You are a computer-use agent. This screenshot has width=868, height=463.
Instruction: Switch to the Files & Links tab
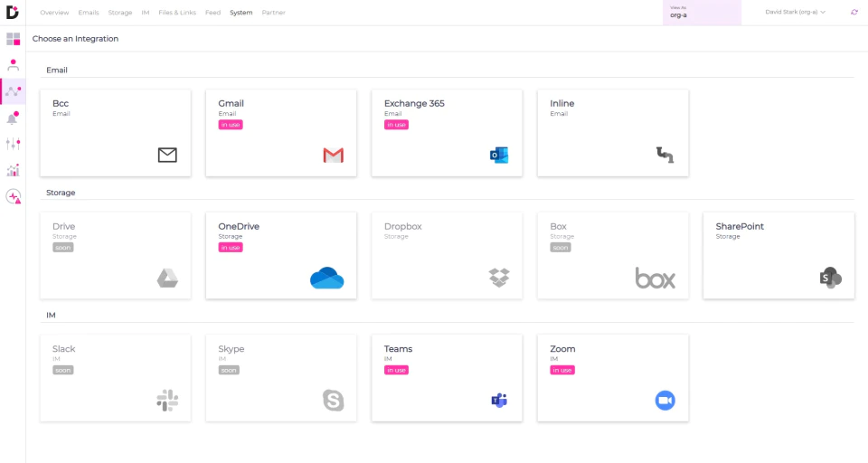click(x=177, y=12)
